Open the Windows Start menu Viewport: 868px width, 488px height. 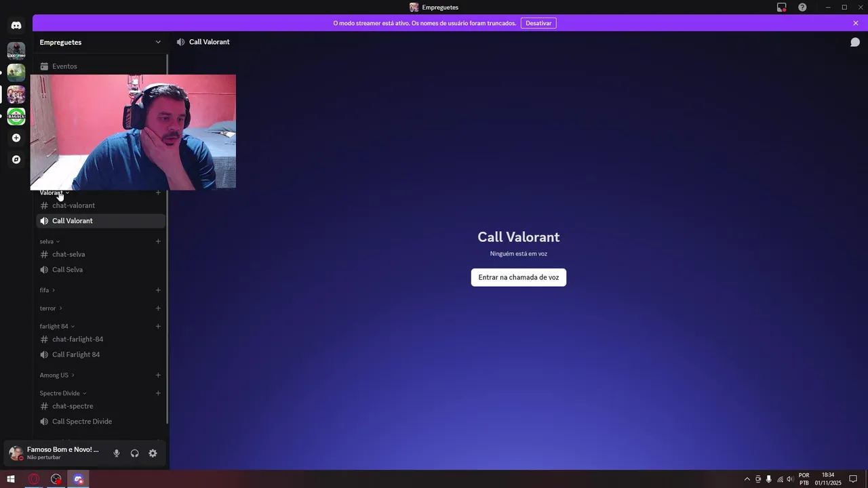[11, 479]
